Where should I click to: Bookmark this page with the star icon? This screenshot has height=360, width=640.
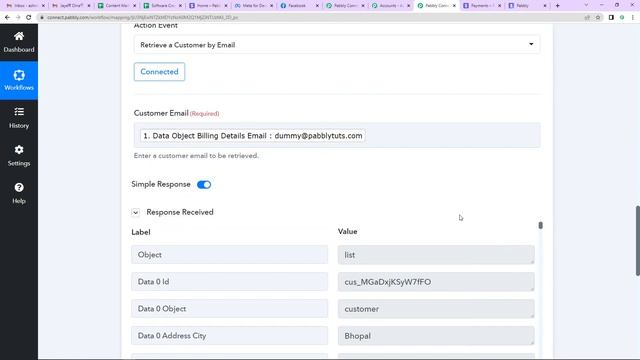click(598, 18)
